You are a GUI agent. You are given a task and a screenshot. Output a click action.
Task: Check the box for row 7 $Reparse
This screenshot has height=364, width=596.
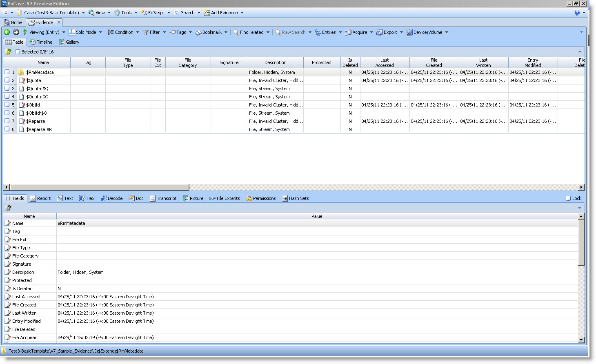coord(7,121)
